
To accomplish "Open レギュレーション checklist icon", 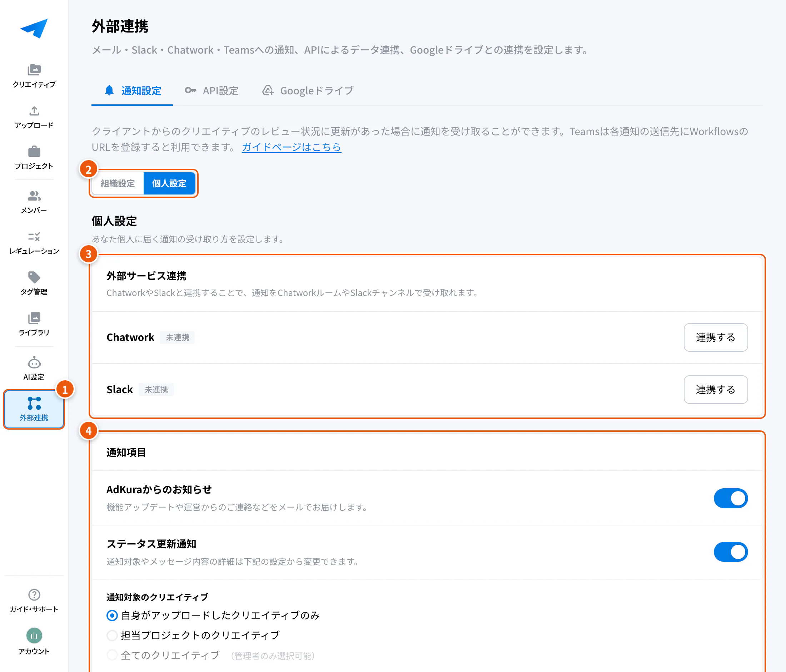I will point(34,236).
